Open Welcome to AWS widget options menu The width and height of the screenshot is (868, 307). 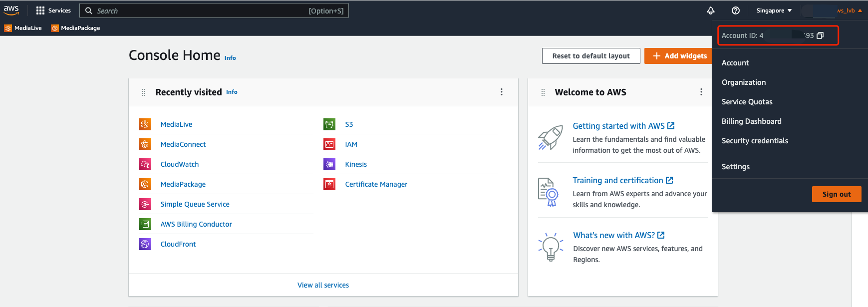click(x=701, y=92)
